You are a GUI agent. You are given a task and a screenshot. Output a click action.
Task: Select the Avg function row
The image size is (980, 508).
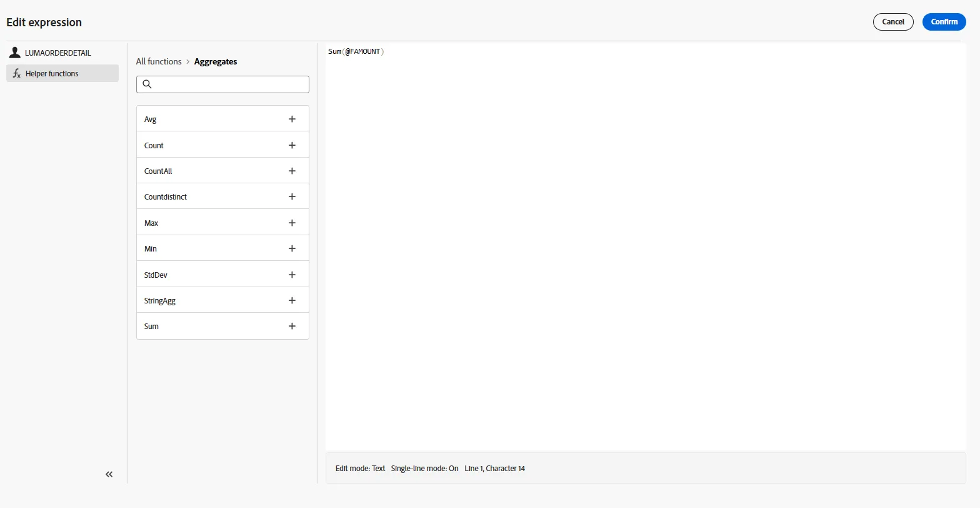pos(222,119)
